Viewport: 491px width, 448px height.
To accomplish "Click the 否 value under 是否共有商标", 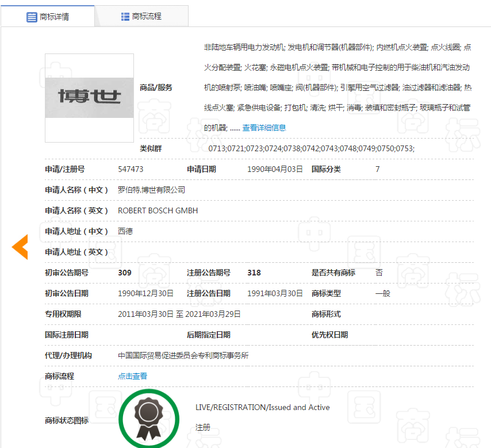I will (378, 272).
